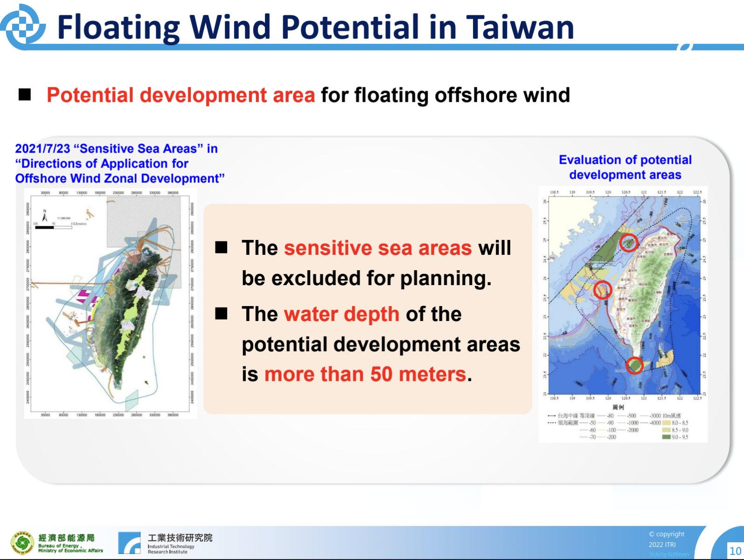Click the dotted-line symbol for 領海範圍 in legend
Image resolution: width=744 pixels, height=560 pixels.
551,423
